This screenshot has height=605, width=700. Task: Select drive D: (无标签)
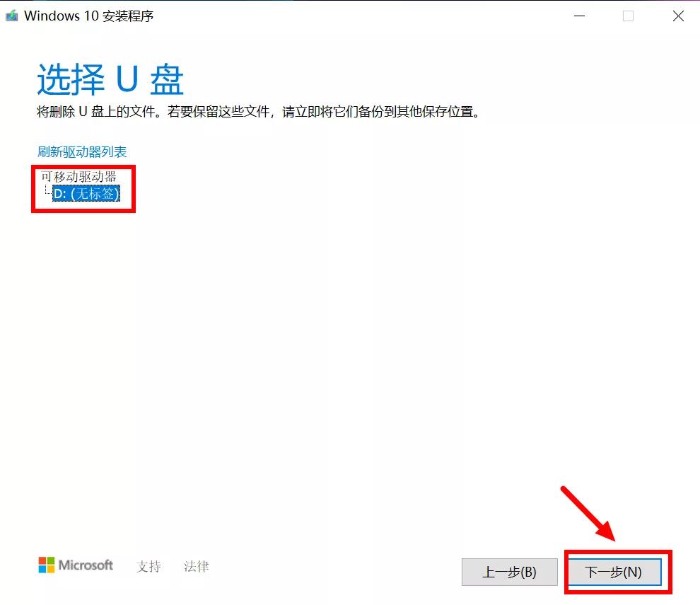point(86,193)
